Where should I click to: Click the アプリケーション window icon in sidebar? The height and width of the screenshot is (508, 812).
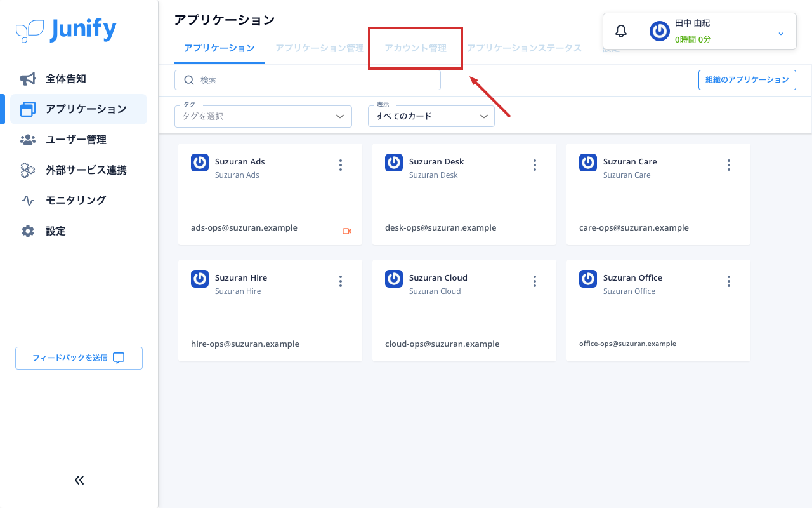point(28,109)
